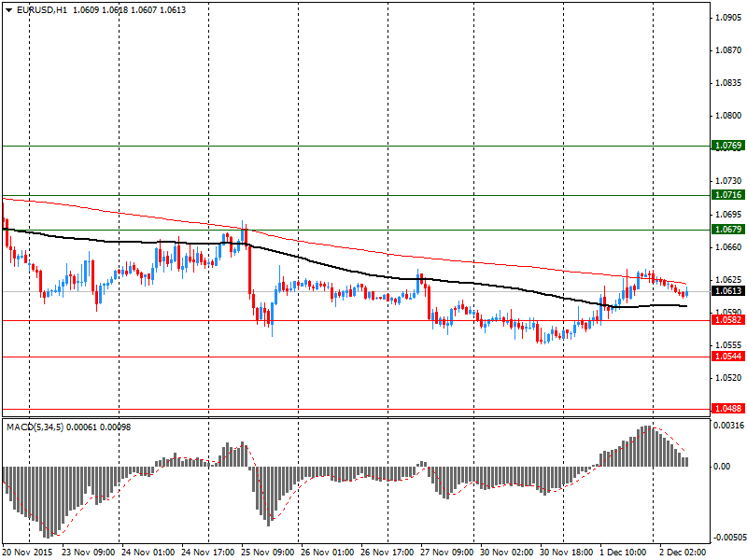
Task: Open the EURUSD chart dropdown triangle
Action: 9,10
